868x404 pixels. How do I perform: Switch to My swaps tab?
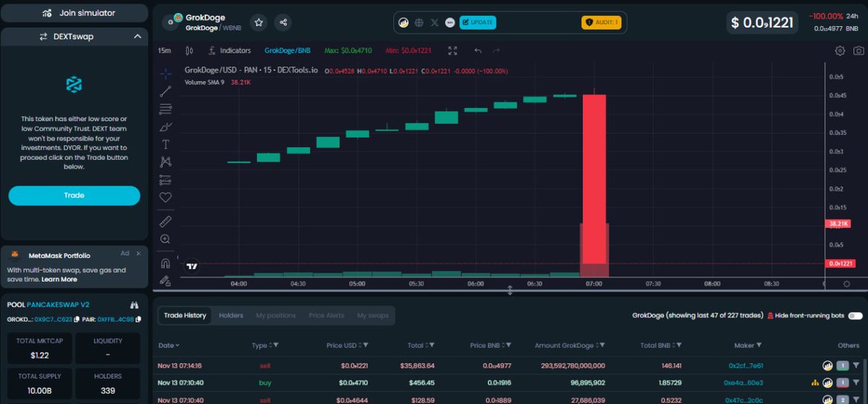tap(373, 315)
